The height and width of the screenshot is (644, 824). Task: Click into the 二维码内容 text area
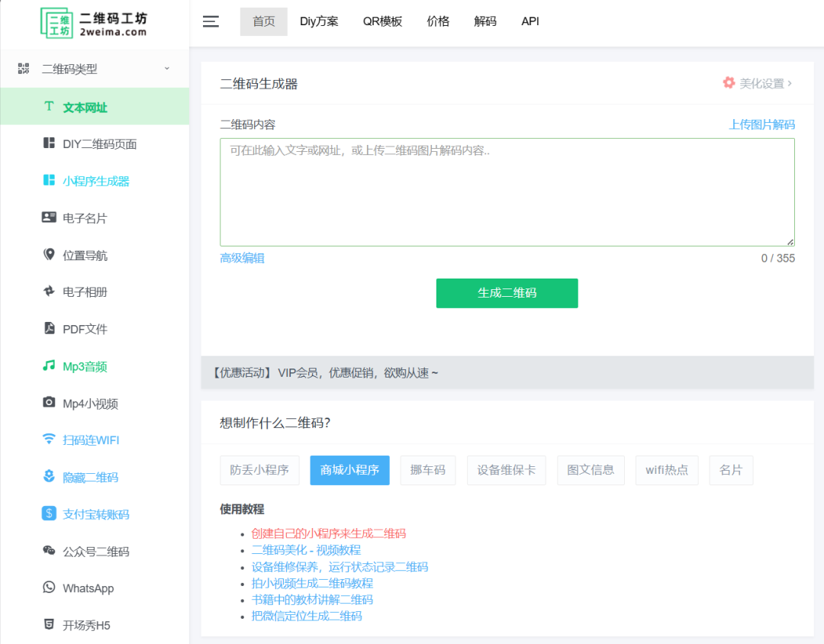point(507,192)
